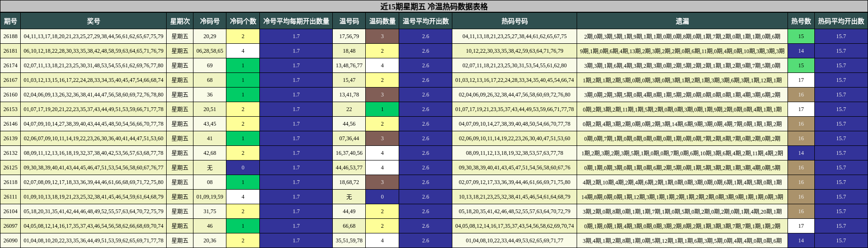Click cold code cell 01,09,19,59
The image size is (868, 248).
(210, 197)
